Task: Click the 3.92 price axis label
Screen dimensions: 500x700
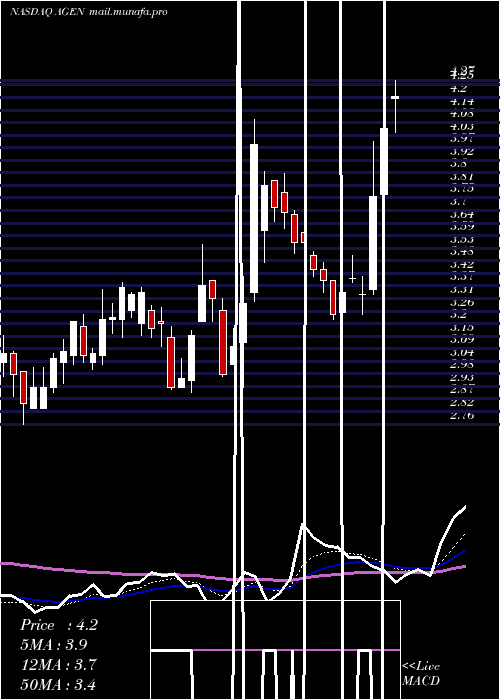Action: (462, 152)
